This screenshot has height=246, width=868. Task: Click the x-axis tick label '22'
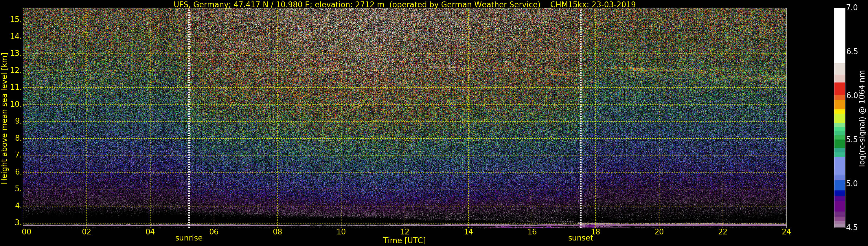(x=723, y=232)
